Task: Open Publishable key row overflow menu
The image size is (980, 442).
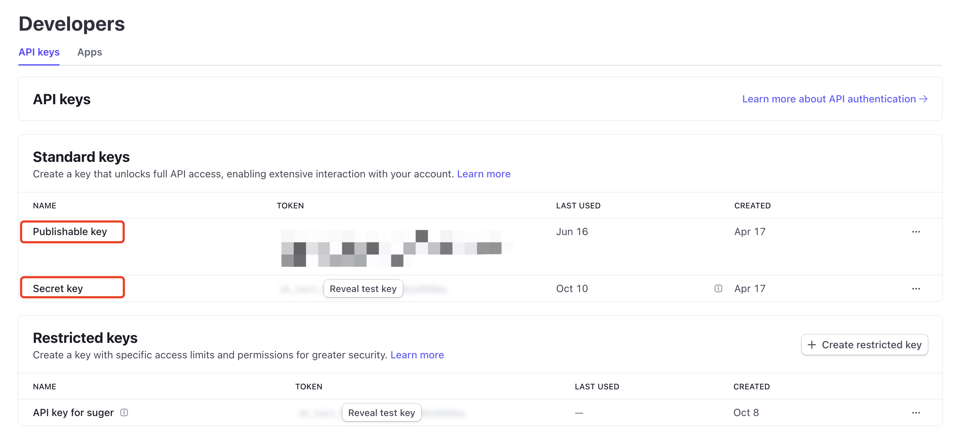Action: coord(915,231)
